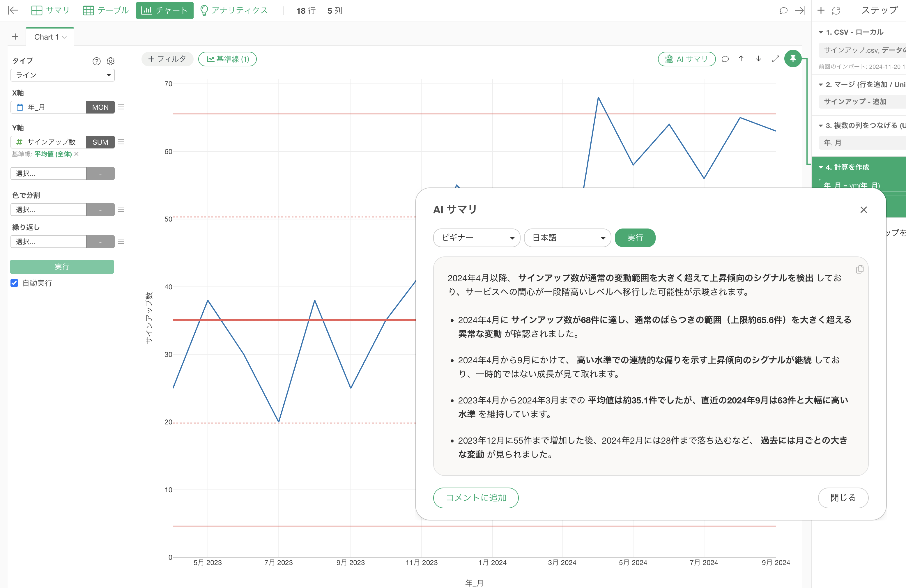Copy the AI summary text icon
The height and width of the screenshot is (588, 906).
coord(859,270)
